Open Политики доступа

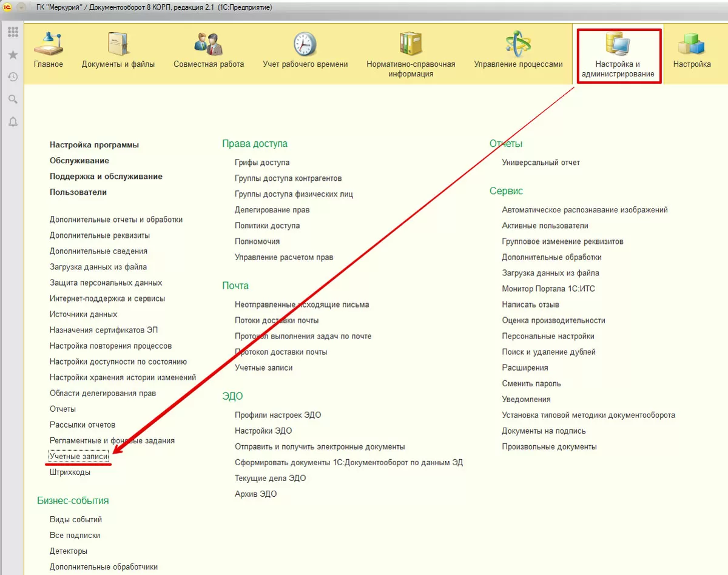coord(268,226)
